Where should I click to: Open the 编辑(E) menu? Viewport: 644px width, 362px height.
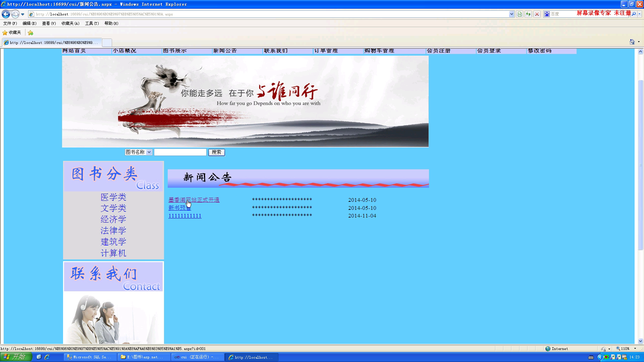pyautogui.click(x=30, y=23)
